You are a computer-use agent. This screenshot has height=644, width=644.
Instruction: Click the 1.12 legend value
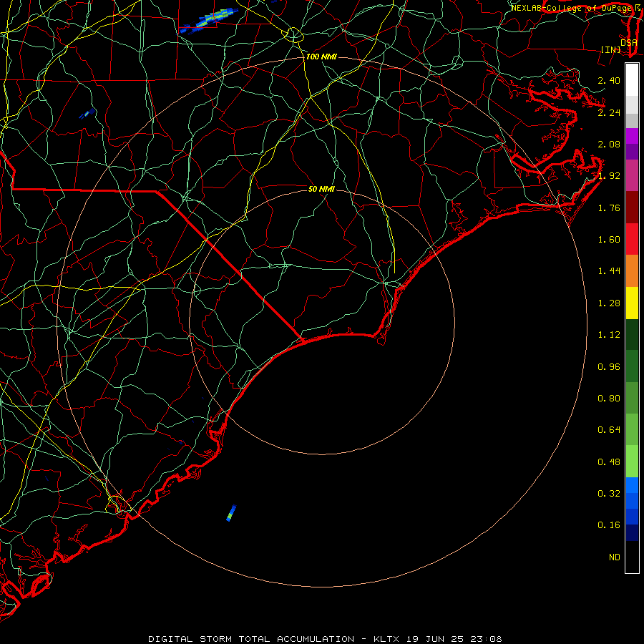pyautogui.click(x=609, y=335)
